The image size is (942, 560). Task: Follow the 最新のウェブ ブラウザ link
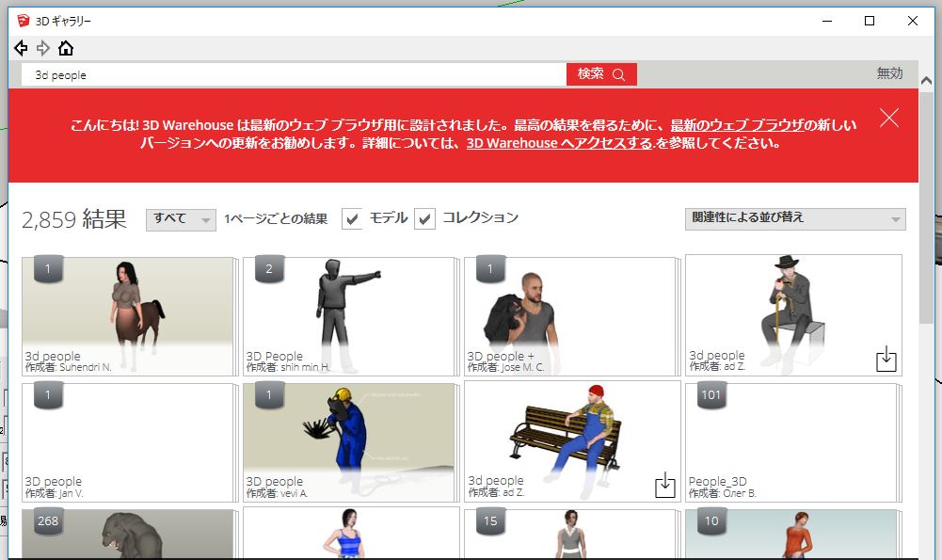(x=737, y=125)
